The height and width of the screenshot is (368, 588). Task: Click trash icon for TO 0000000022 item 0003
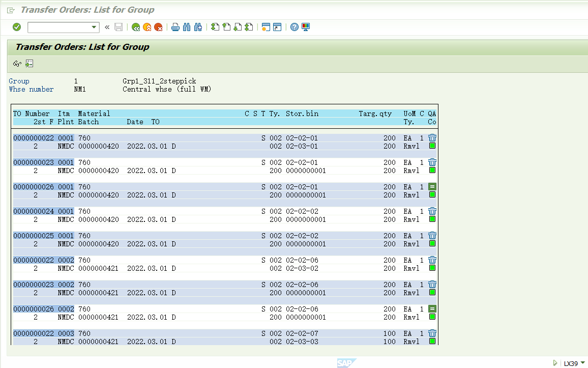pyautogui.click(x=432, y=333)
